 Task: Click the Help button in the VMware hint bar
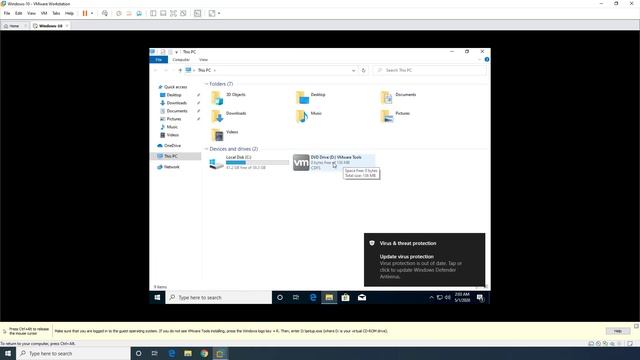point(618,331)
